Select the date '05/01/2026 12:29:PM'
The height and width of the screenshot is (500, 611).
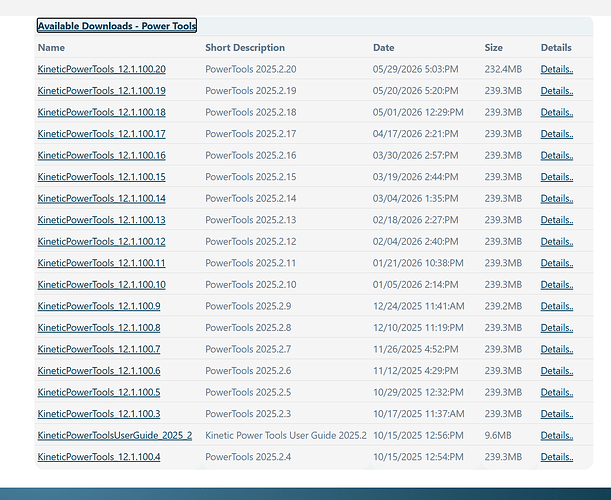pos(419,112)
